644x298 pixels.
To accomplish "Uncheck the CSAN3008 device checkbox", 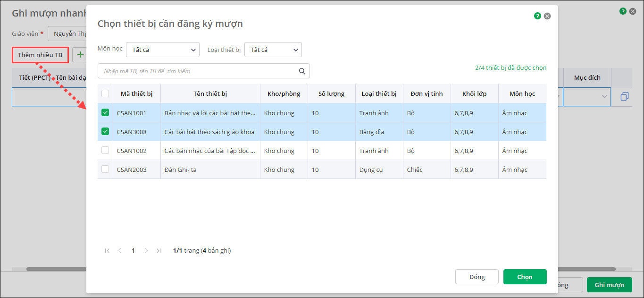I will point(105,132).
